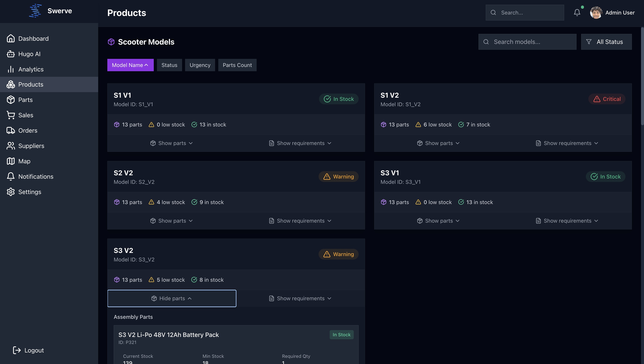Open Parts page from sidebar

[x=25, y=100]
